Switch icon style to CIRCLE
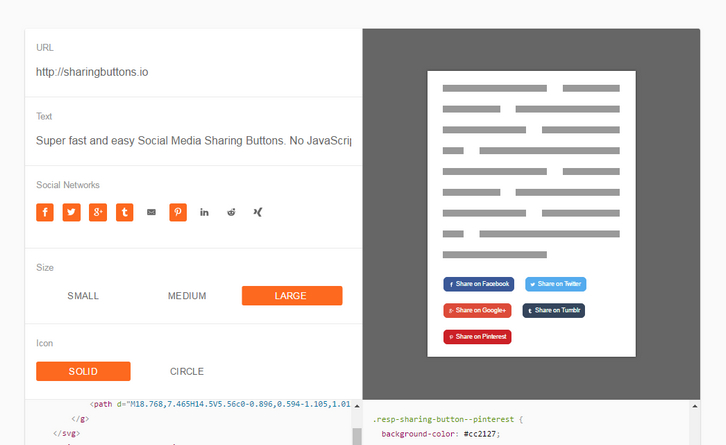This screenshot has width=726, height=445. pos(187,371)
